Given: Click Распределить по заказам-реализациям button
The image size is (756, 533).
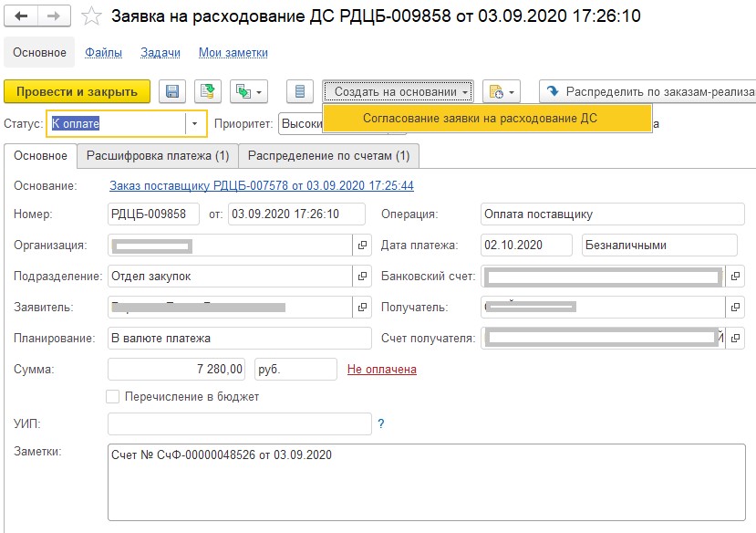Looking at the screenshot, I should [647, 91].
